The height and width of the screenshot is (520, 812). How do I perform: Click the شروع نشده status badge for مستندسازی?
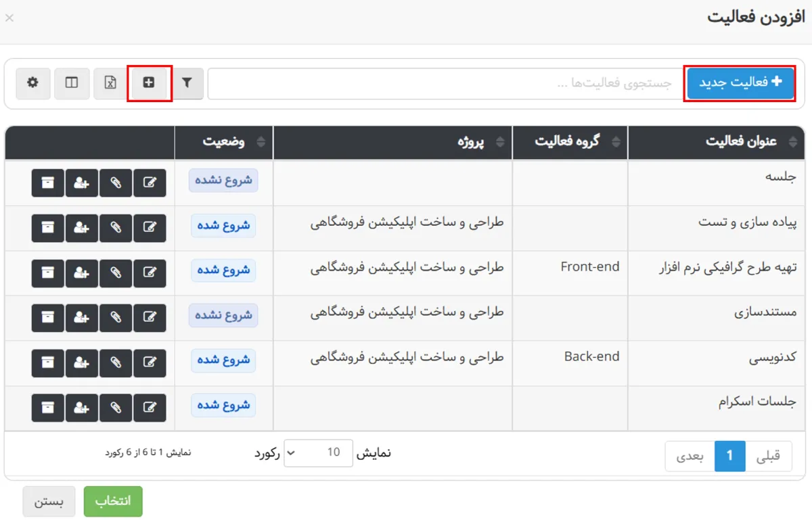tap(223, 318)
